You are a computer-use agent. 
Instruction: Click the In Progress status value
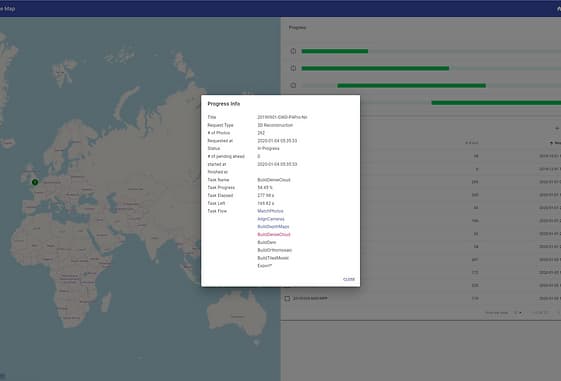(x=268, y=148)
